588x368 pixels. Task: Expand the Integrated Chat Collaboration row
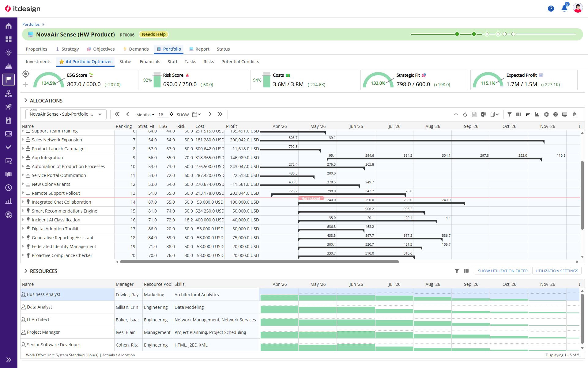click(x=23, y=202)
